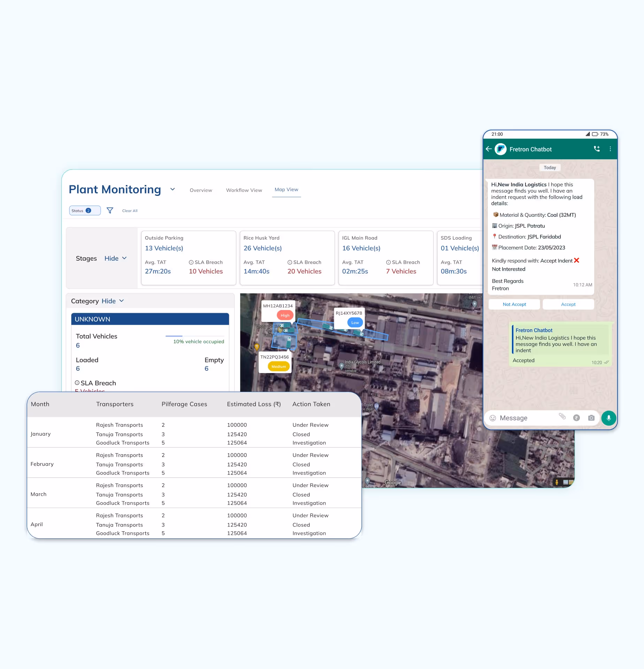Viewport: 644px width, 669px height.
Task: Click the Google logo on the map
Action: click(x=393, y=483)
